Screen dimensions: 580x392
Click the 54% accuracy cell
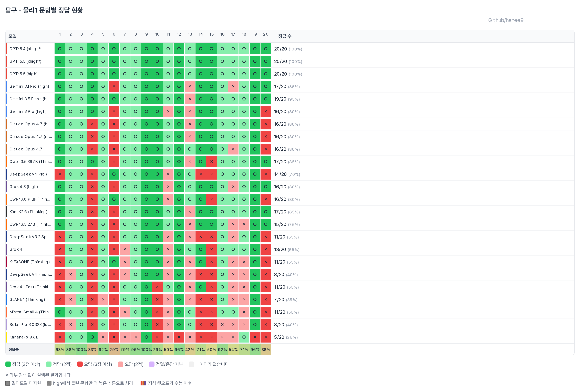(x=233, y=350)
